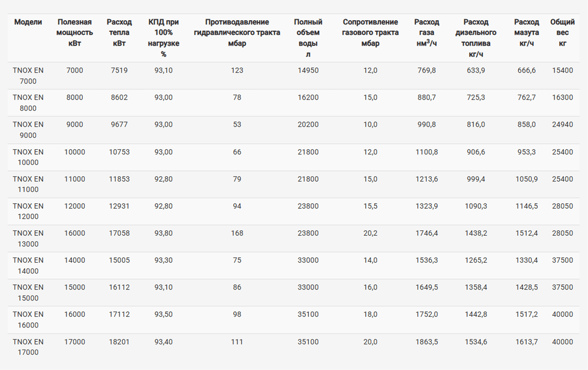
Task: Click the "Модели" column header
Action: [28, 22]
